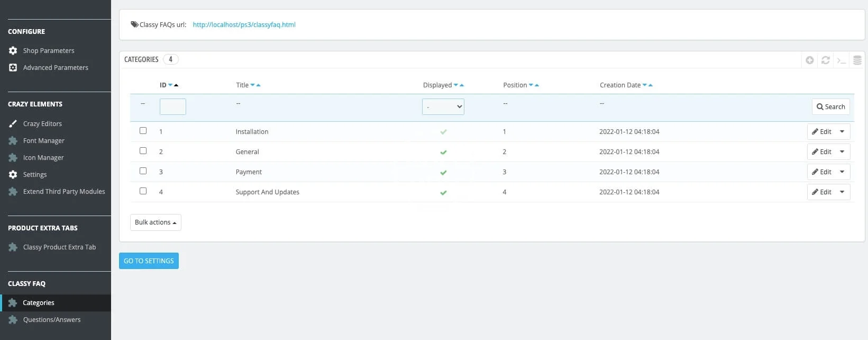The image size is (868, 340).
Task: Click the add new category plus icon
Action: pos(809,60)
